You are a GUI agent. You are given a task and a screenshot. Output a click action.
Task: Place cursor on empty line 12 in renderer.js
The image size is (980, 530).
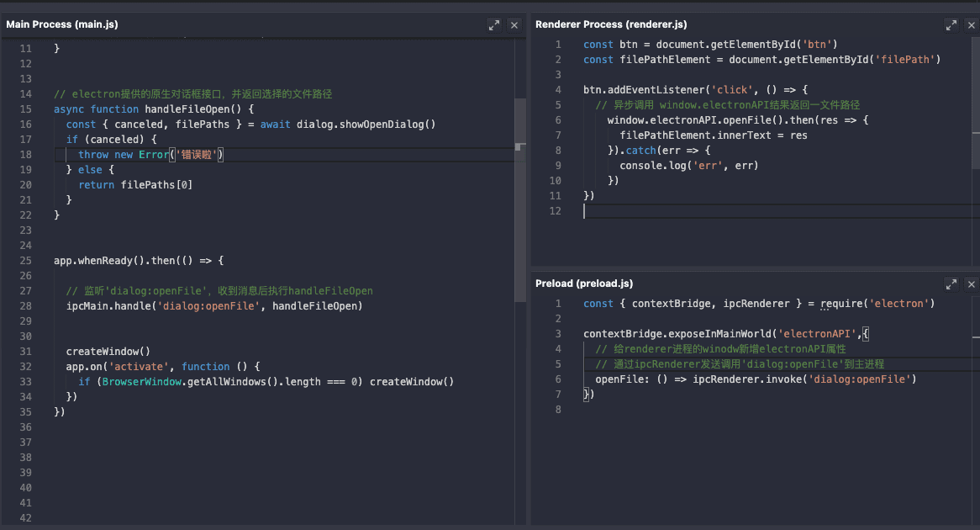(672, 211)
